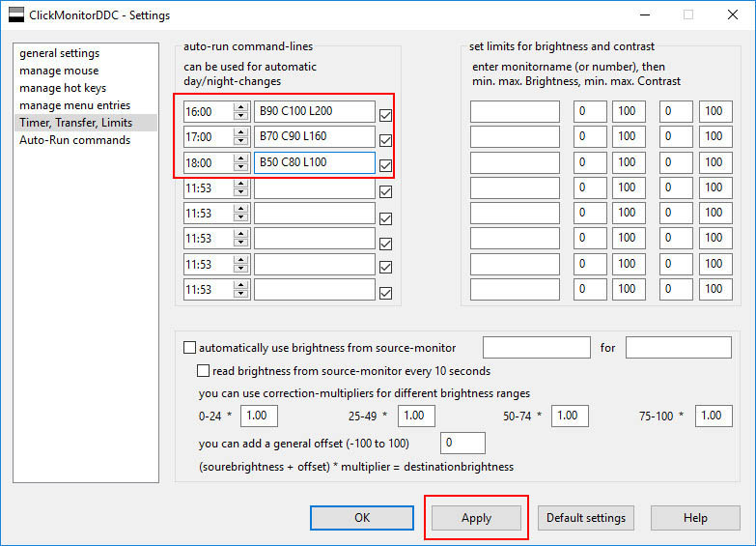Check read brightness every 10 seconds
The height and width of the screenshot is (546, 756).
pyautogui.click(x=203, y=370)
